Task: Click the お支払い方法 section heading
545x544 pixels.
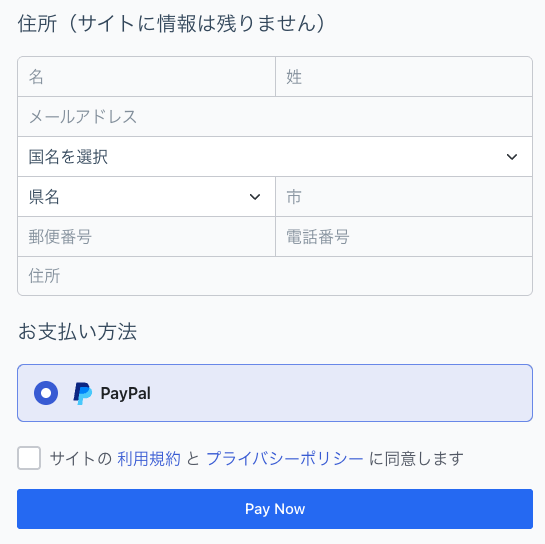Action: coord(77,331)
